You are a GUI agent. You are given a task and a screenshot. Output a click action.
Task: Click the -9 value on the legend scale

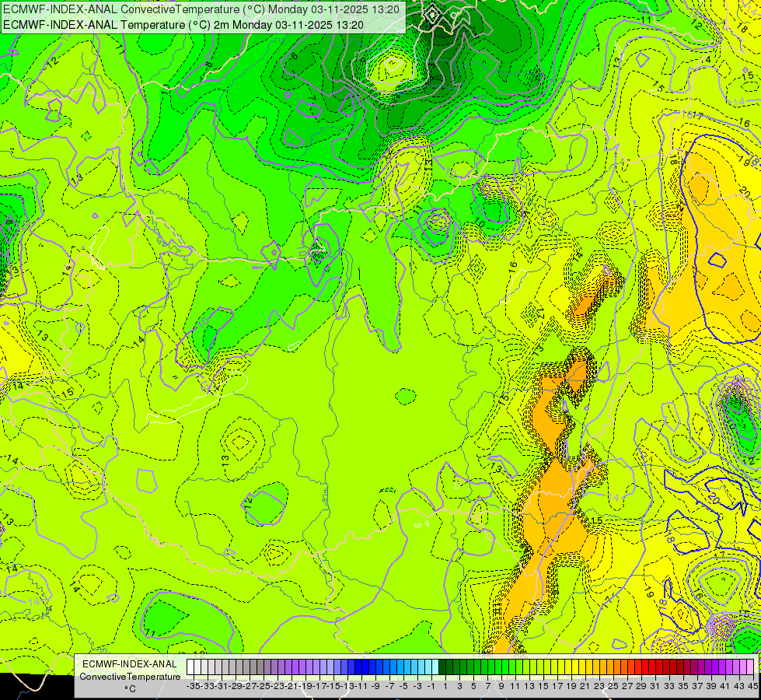(x=375, y=687)
